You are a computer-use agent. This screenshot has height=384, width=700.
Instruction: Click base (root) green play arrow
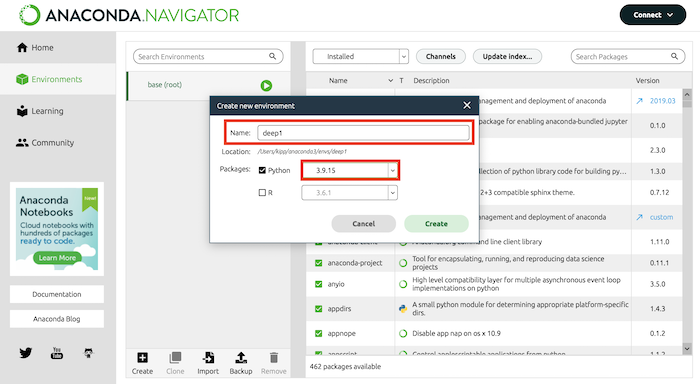pos(266,85)
